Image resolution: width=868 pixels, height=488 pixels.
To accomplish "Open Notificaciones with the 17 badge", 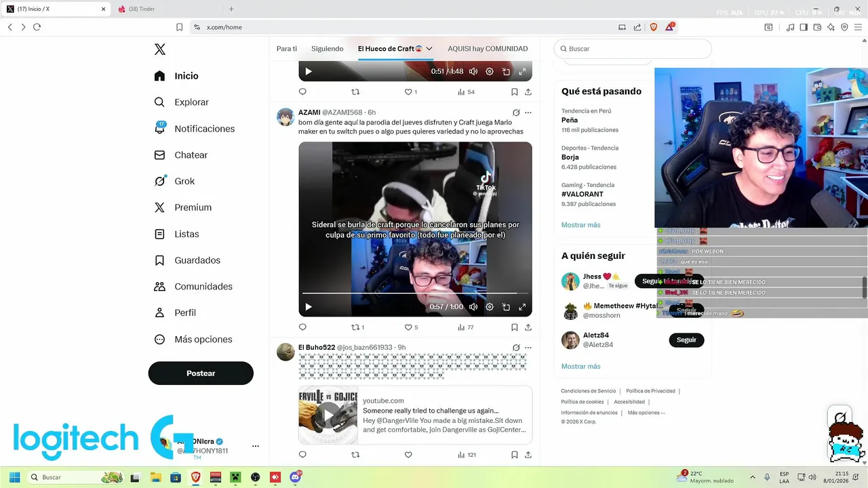I will (x=195, y=129).
